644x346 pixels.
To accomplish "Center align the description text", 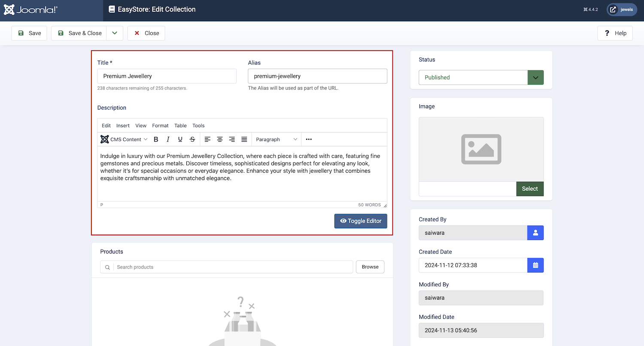I will (220, 139).
